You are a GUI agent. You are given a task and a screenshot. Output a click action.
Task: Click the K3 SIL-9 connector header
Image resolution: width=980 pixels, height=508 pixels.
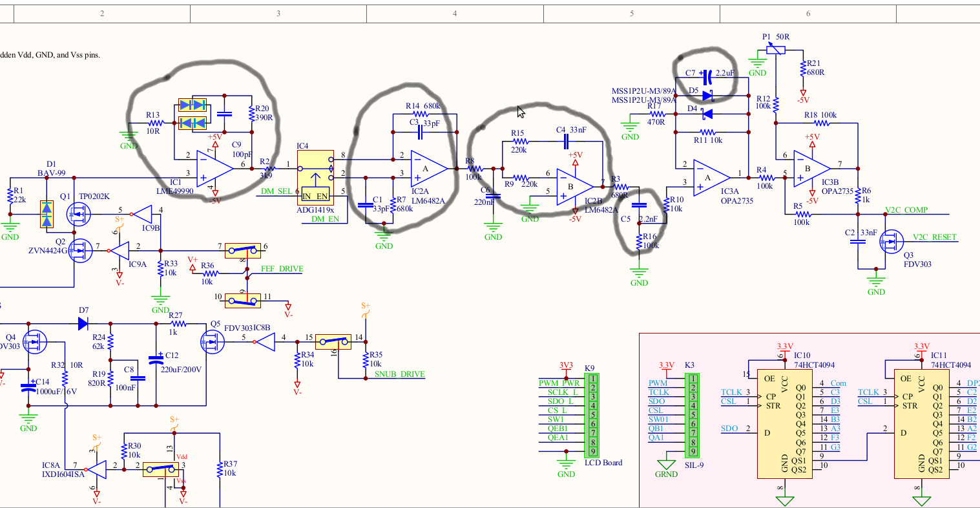pyautogui.click(x=693, y=415)
